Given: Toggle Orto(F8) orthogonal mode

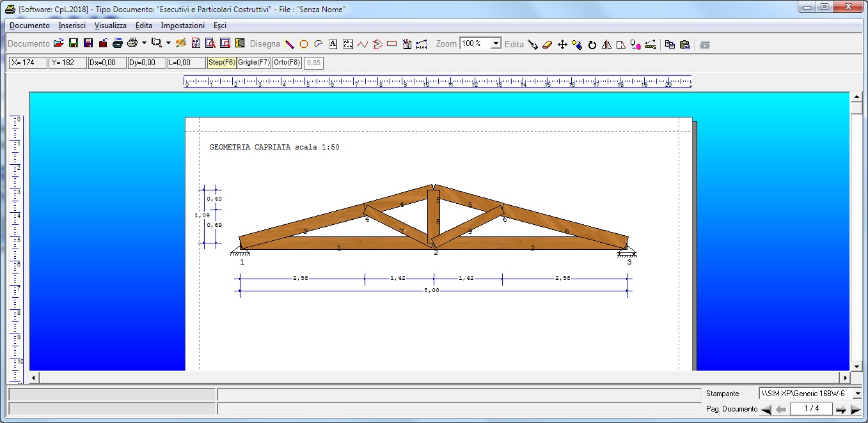Looking at the screenshot, I should point(287,63).
